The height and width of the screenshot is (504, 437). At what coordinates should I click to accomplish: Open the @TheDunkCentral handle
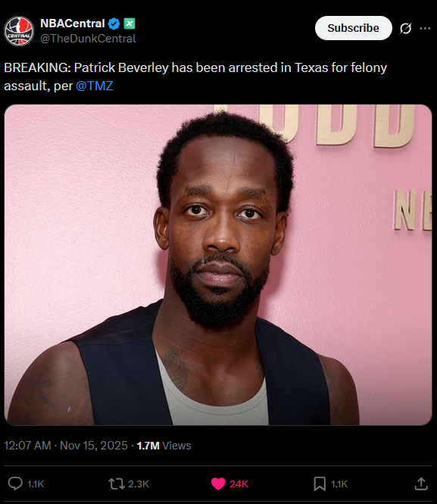(88, 39)
